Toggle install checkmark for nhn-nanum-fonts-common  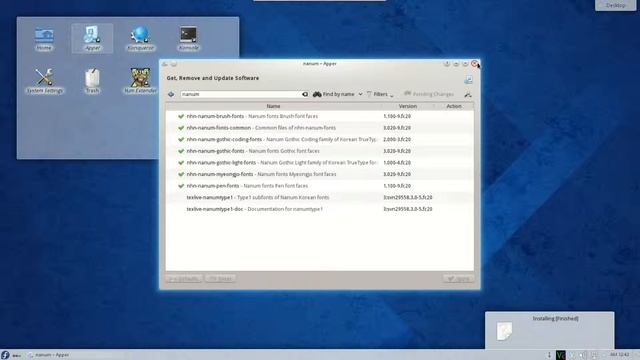point(181,128)
